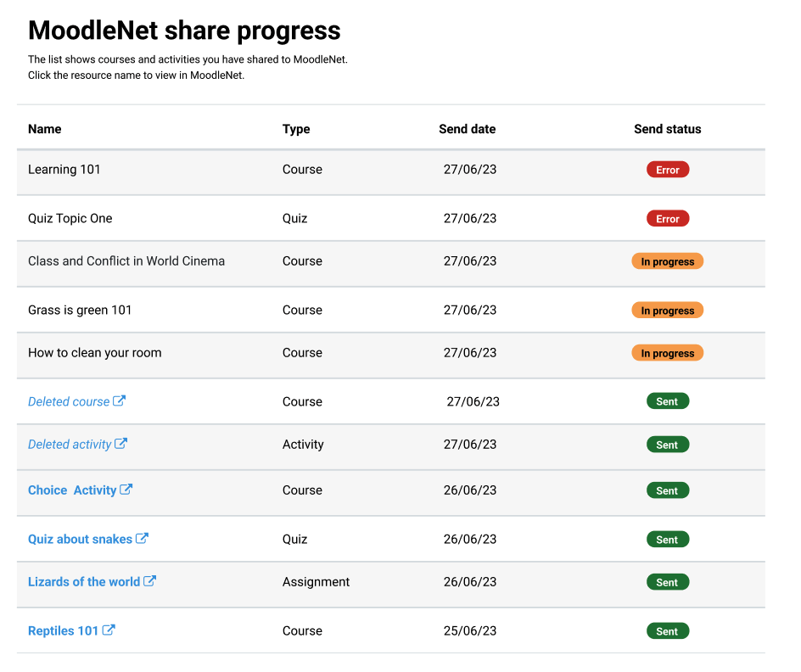The width and height of the screenshot is (801, 672).
Task: Click In progress badge for Grass is green 101
Action: (x=668, y=311)
